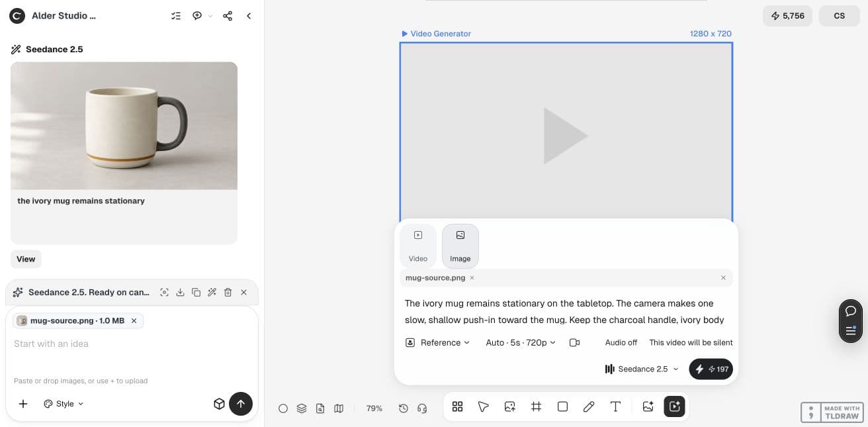Click the image upload tool

510,406
